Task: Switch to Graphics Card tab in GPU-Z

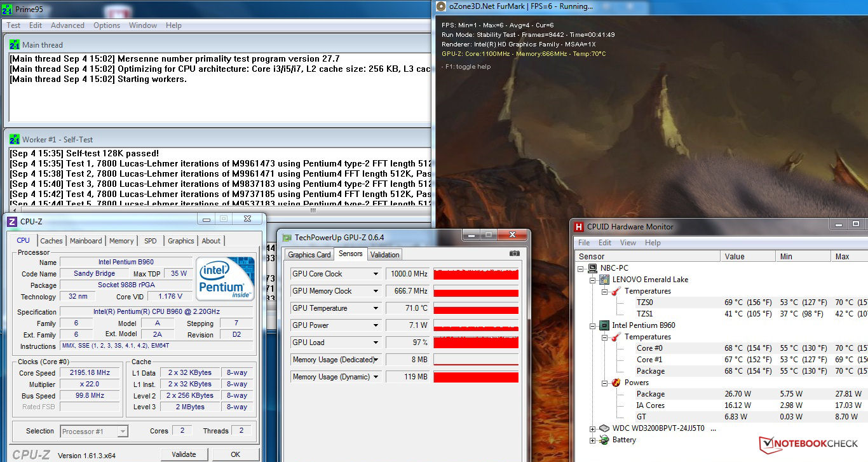Action: (309, 255)
